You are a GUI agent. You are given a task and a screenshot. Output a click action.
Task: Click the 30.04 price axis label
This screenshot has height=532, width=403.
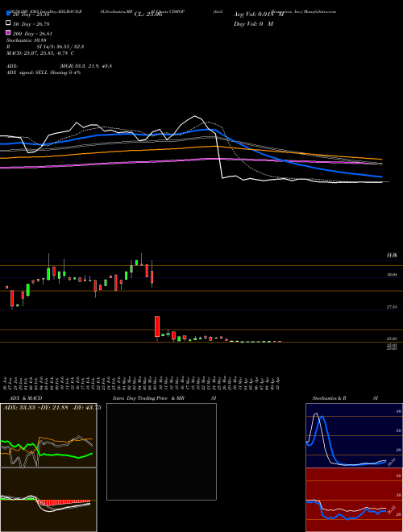point(393,275)
